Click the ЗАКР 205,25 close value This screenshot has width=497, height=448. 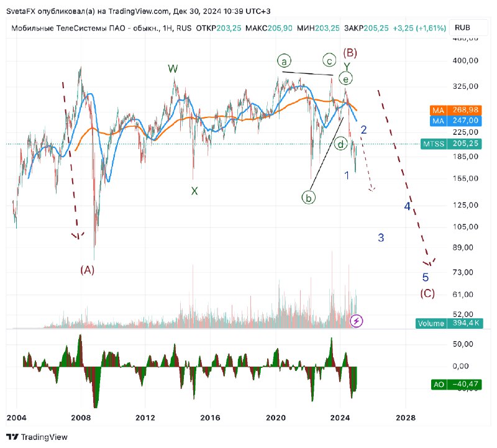pyautogui.click(x=367, y=28)
